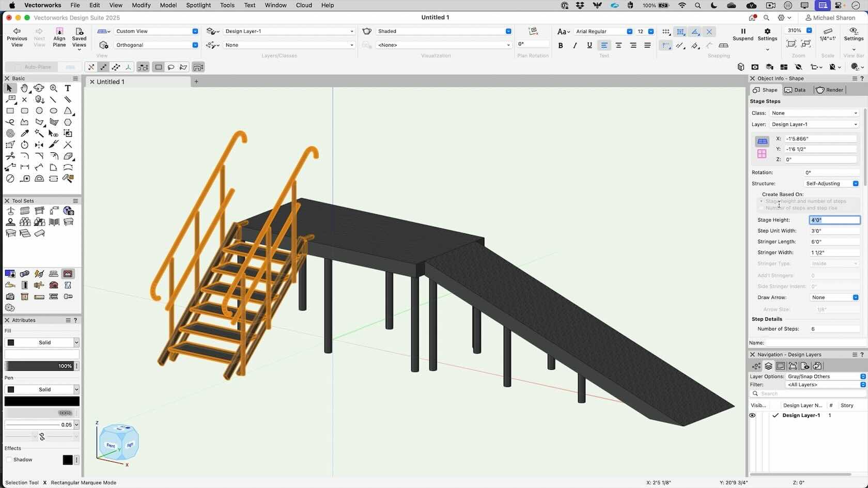Viewport: 868px width, 488px height.
Task: Toggle the Shadow effect checkbox
Action: 9,459
